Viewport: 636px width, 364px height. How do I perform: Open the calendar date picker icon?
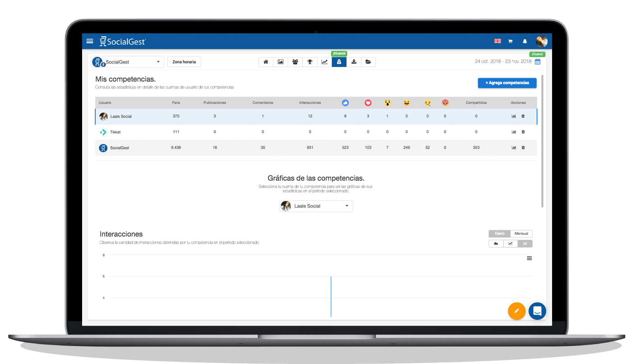[538, 62]
